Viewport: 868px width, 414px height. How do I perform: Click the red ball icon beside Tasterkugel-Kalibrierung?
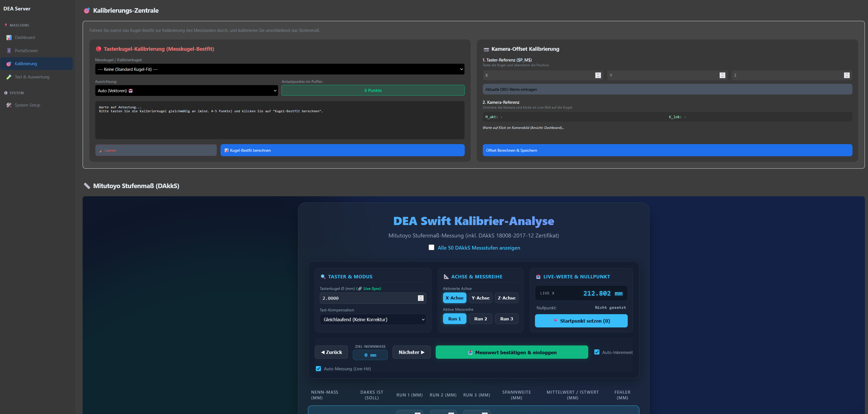point(98,49)
